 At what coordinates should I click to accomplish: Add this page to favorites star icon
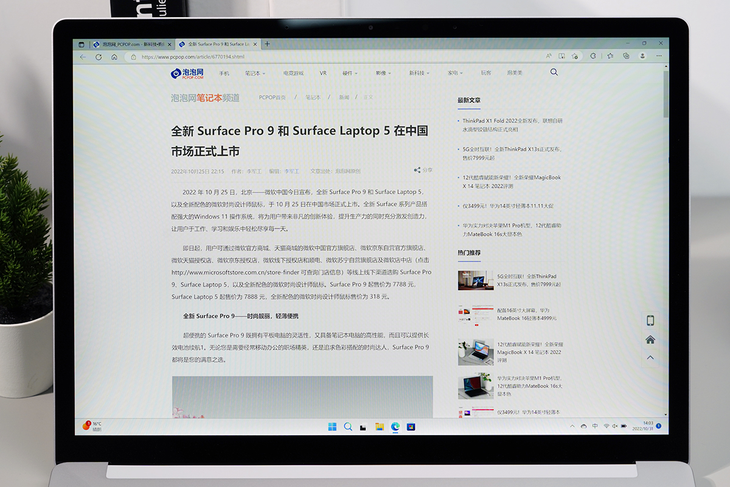[575, 56]
